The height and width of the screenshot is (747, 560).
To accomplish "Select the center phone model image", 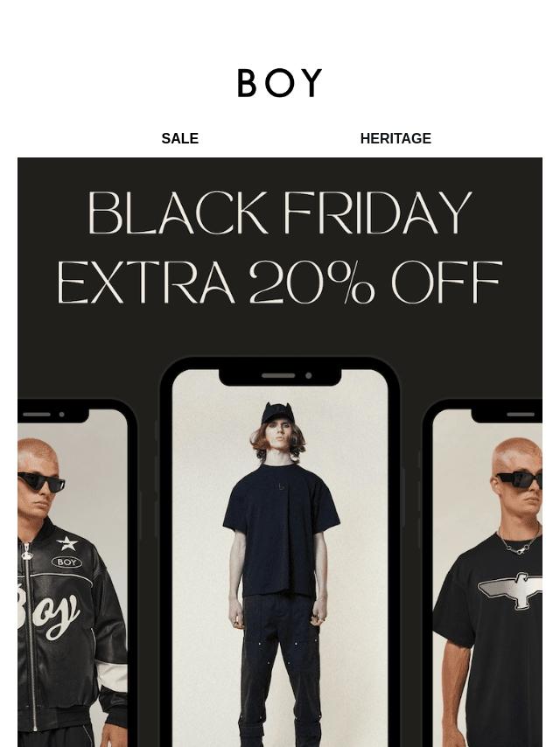I will coord(280,553).
